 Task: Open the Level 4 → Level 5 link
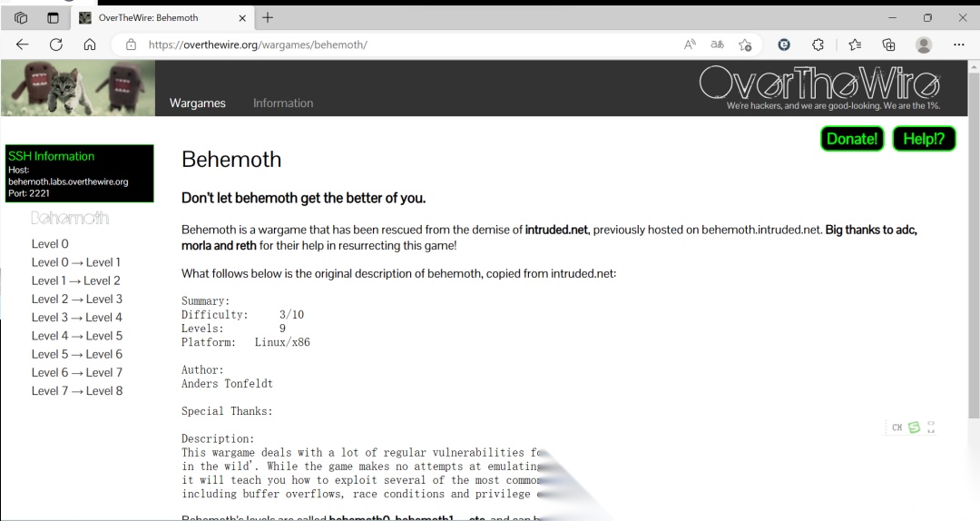point(77,336)
